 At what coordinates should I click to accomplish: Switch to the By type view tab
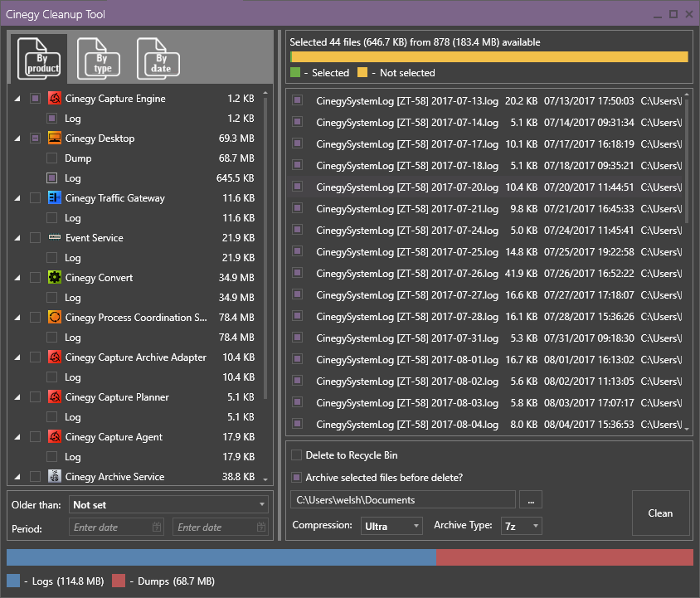pyautogui.click(x=99, y=59)
